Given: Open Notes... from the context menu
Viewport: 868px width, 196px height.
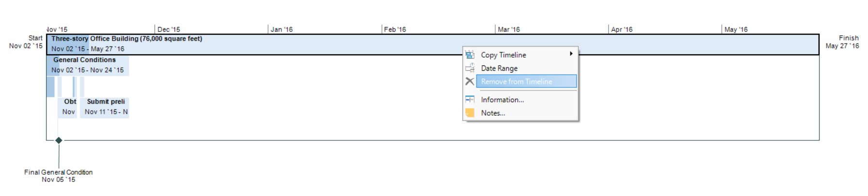Looking at the screenshot, I should tap(493, 113).
